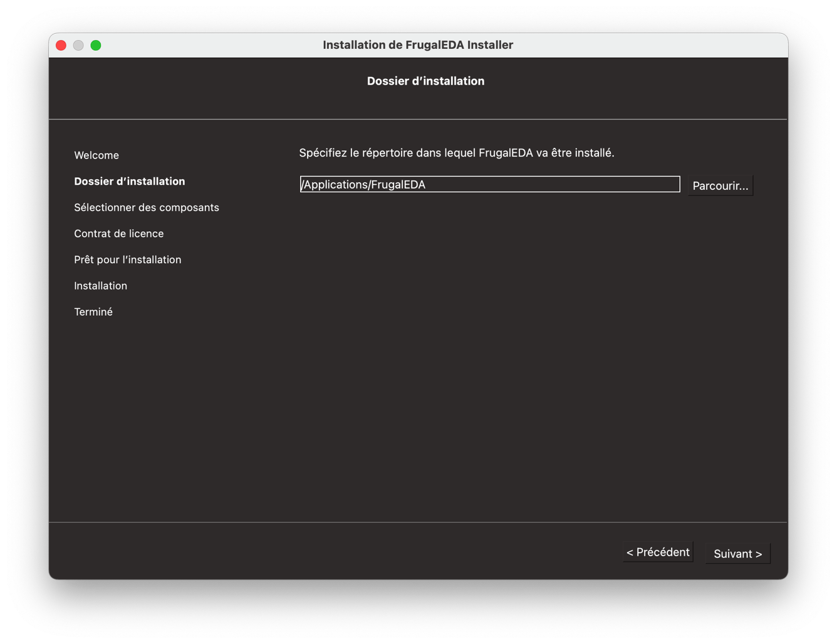The image size is (837, 644).
Task: Select the Welcome step in sidebar
Action: coord(96,155)
